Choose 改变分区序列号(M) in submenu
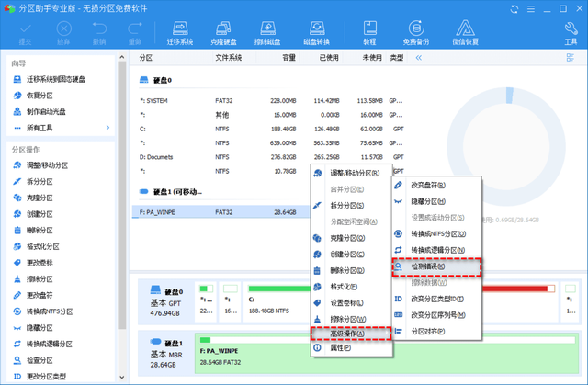 pyautogui.click(x=437, y=315)
